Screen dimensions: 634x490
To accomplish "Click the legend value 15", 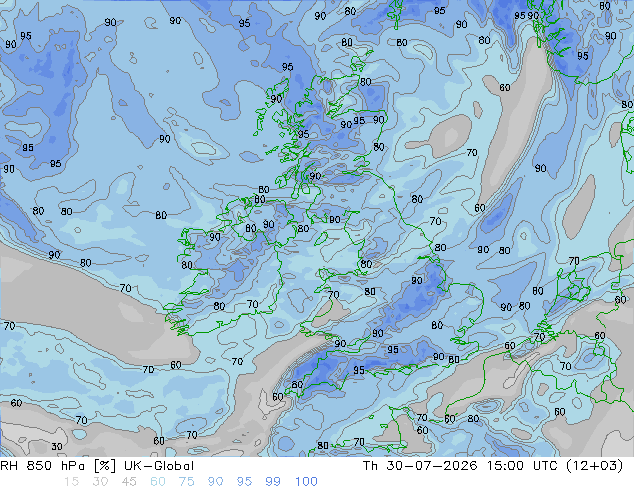I will click(71, 482).
